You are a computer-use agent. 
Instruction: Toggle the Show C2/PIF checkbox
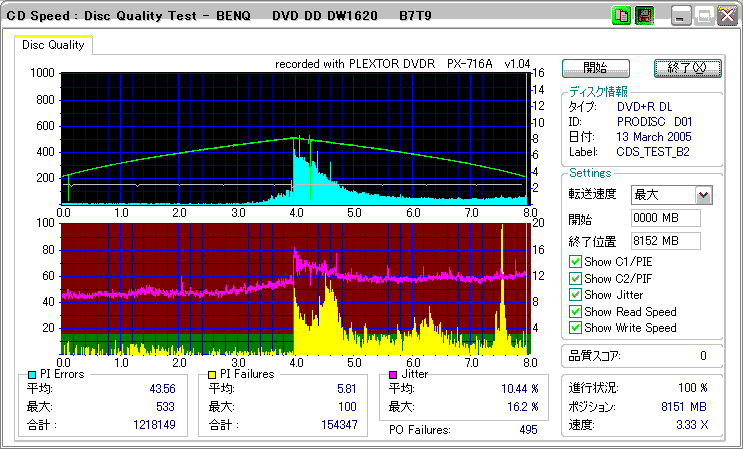(575, 278)
